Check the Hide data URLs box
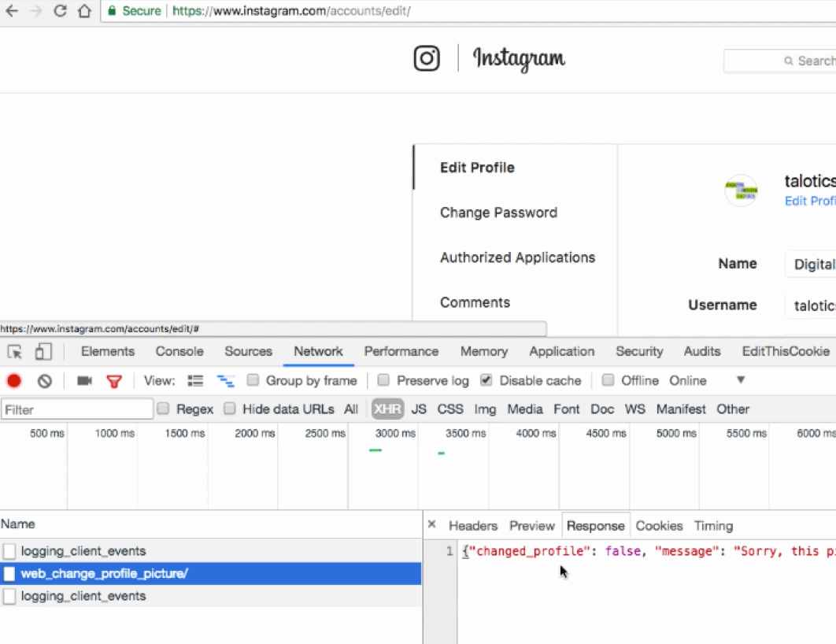 [229, 409]
